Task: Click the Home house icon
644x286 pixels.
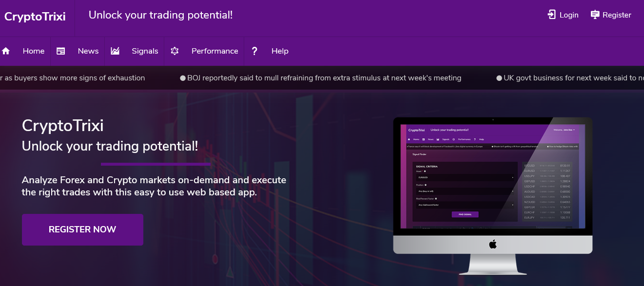Action: 6,51
